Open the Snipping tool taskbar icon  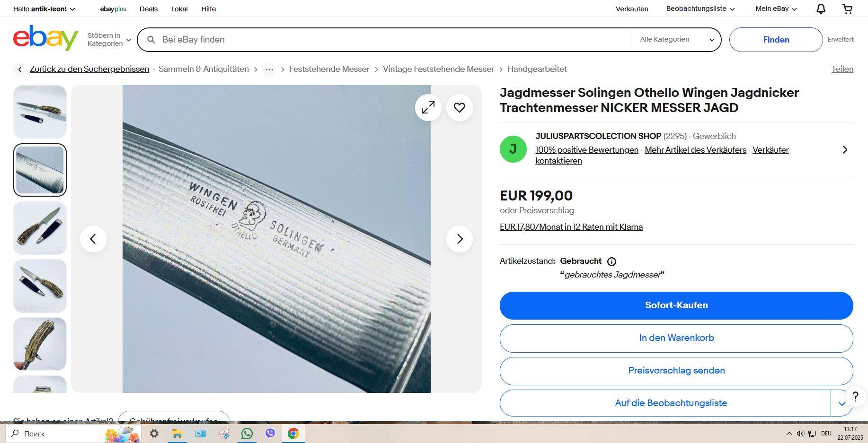pyautogui.click(x=224, y=434)
